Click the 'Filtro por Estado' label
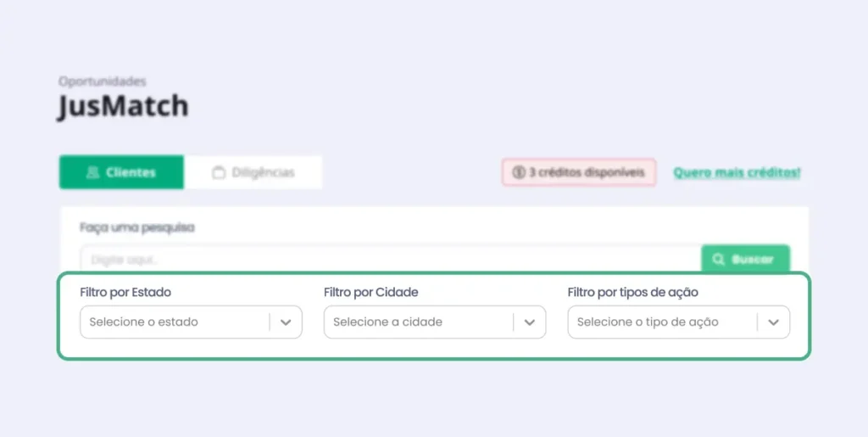The height and width of the screenshot is (437, 868). click(125, 292)
